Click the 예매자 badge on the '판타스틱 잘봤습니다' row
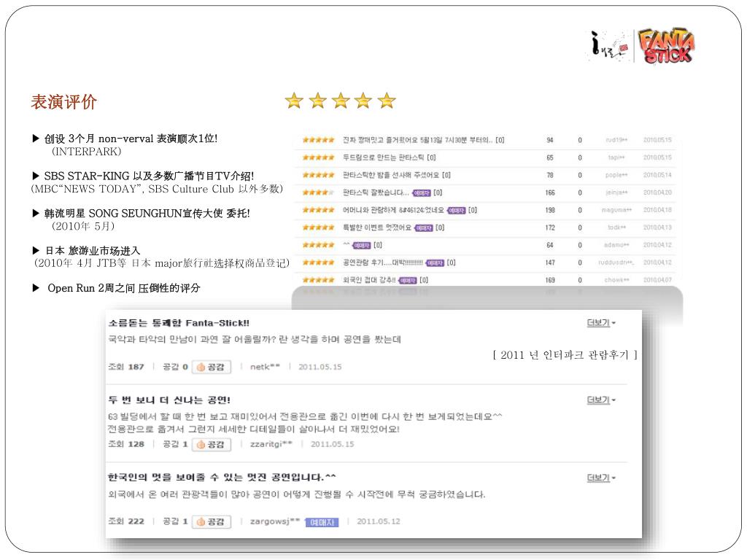Viewport: 747px width, 560px height. (x=422, y=192)
